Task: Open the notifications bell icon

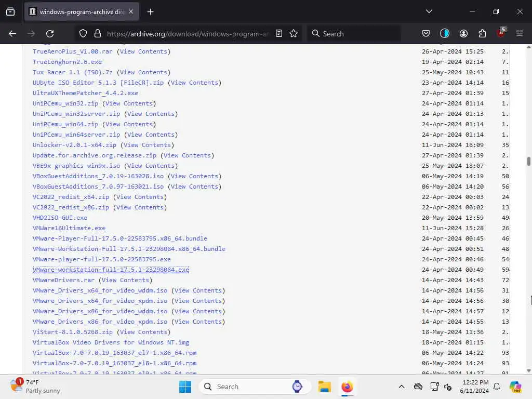Action: tap(497, 387)
